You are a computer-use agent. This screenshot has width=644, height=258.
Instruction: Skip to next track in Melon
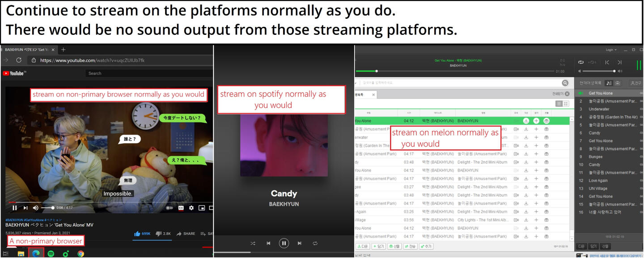[x=619, y=62]
